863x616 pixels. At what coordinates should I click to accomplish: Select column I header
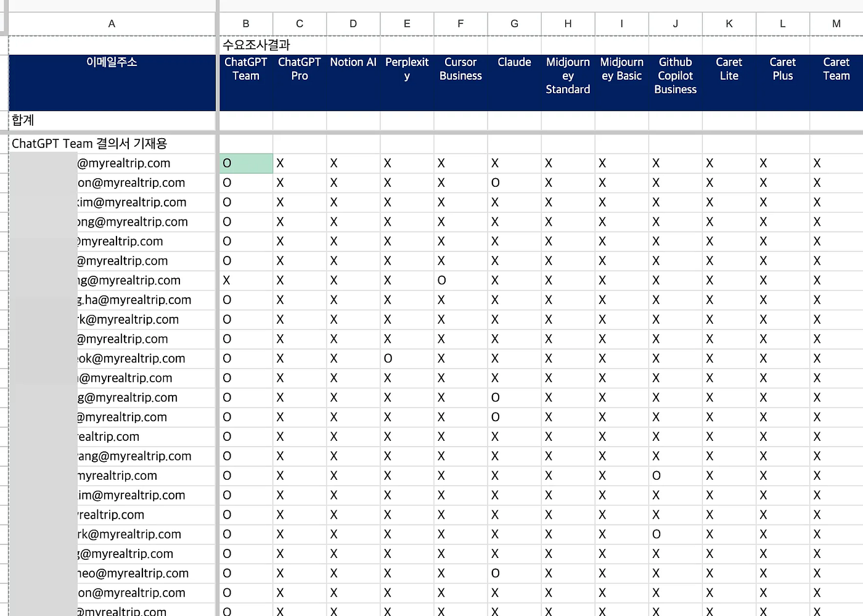coord(621,23)
